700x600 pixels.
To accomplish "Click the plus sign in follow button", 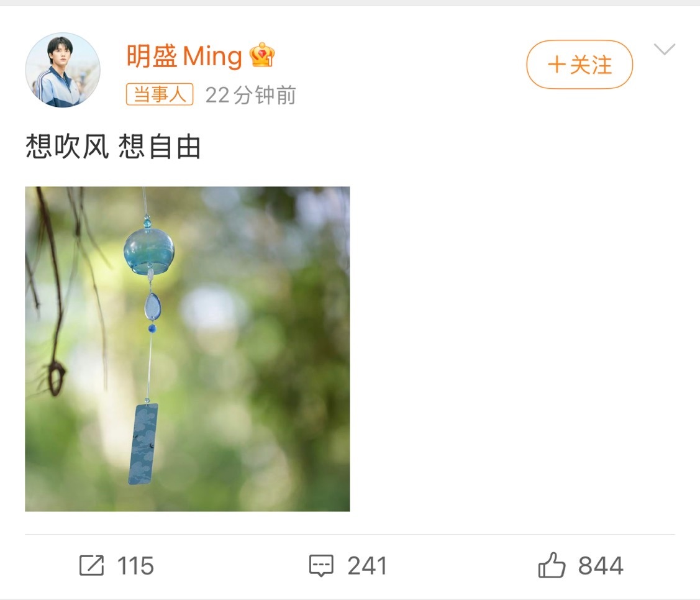I will point(557,65).
